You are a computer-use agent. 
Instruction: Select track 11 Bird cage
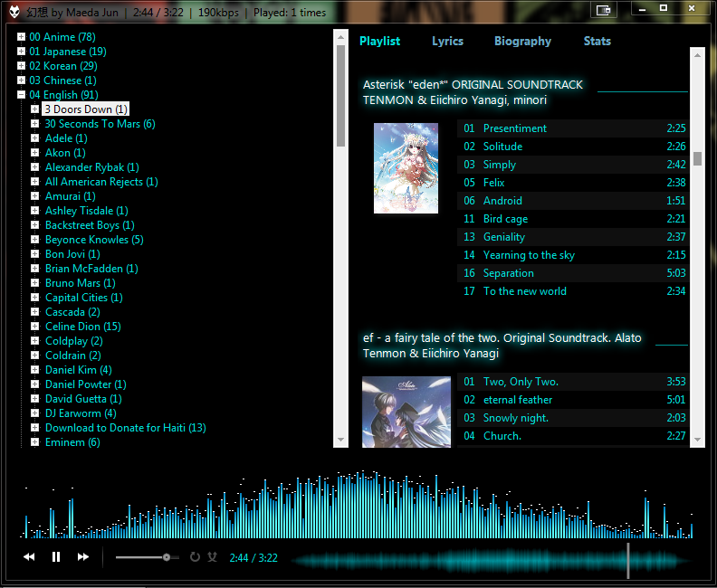573,219
